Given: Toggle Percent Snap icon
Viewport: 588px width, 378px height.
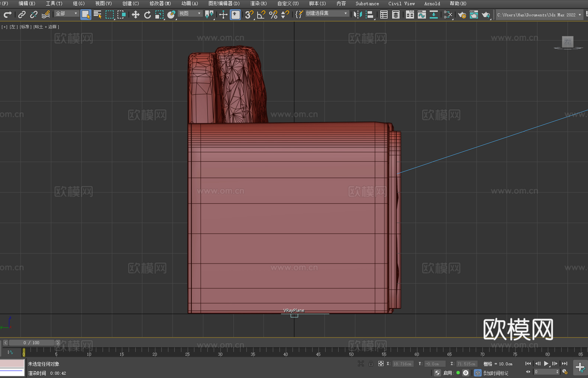Looking at the screenshot, I should point(273,14).
